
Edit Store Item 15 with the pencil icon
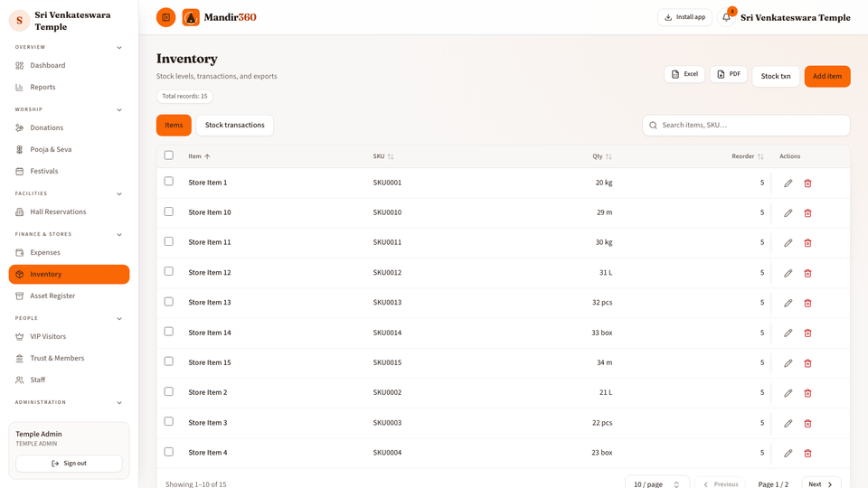click(x=788, y=363)
